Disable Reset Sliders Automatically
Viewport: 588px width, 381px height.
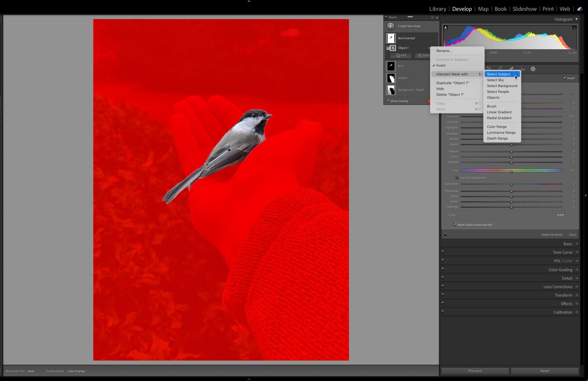click(x=455, y=225)
